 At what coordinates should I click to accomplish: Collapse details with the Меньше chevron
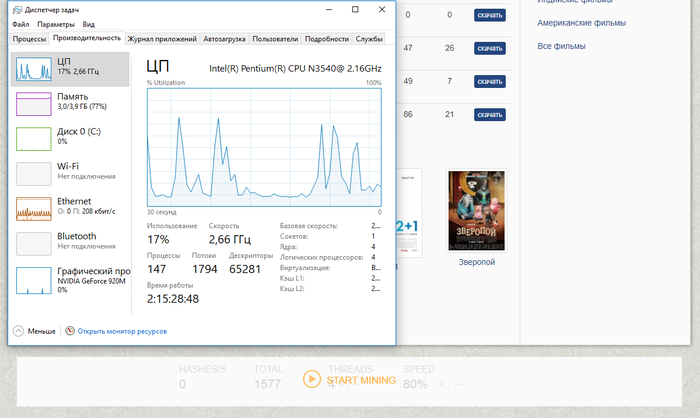point(18,331)
